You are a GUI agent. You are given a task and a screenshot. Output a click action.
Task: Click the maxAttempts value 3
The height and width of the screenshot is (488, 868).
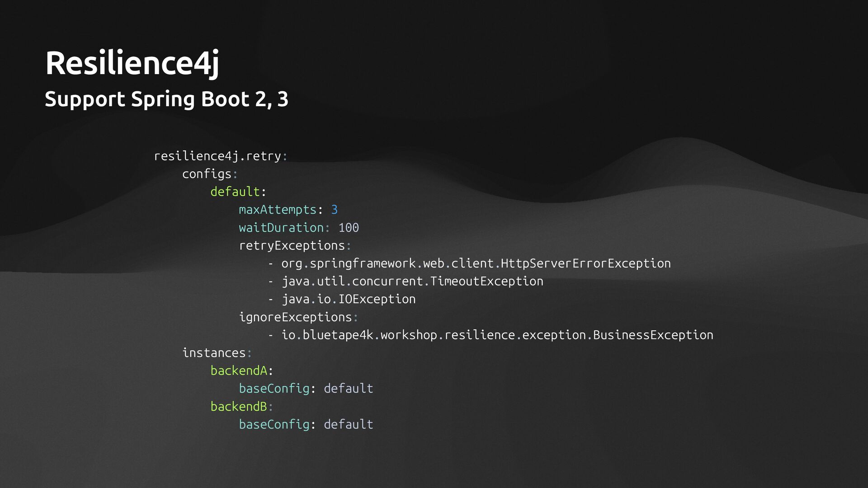point(335,210)
